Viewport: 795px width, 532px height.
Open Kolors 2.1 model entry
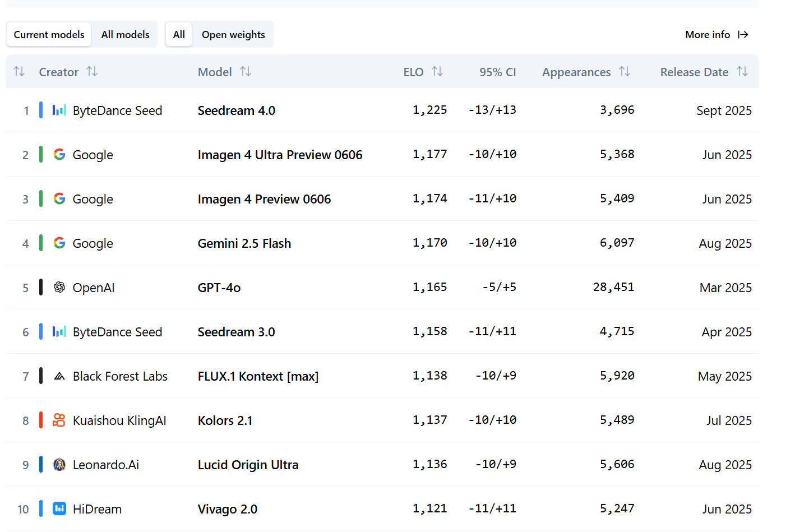coord(225,420)
